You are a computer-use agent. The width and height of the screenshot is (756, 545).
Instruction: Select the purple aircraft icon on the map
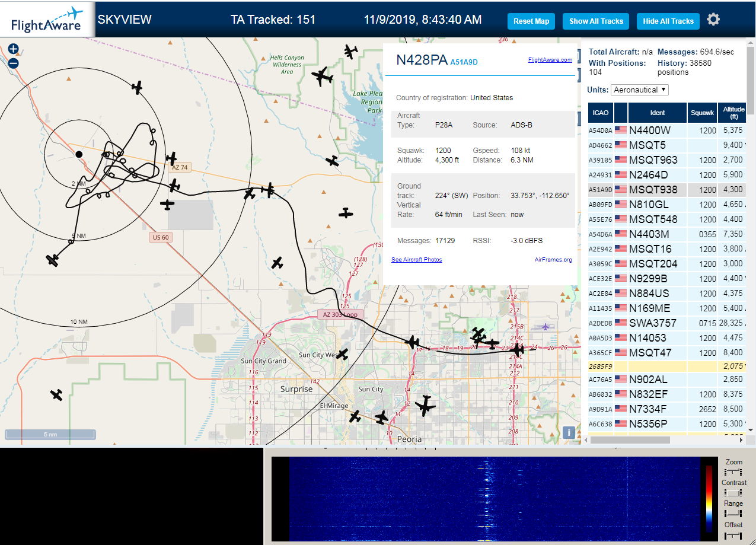tap(546, 327)
